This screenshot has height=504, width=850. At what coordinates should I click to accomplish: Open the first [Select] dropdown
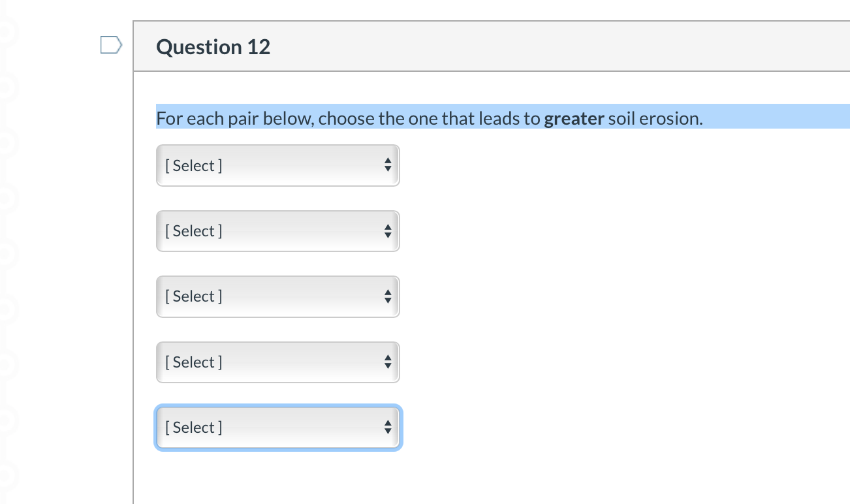click(x=277, y=165)
